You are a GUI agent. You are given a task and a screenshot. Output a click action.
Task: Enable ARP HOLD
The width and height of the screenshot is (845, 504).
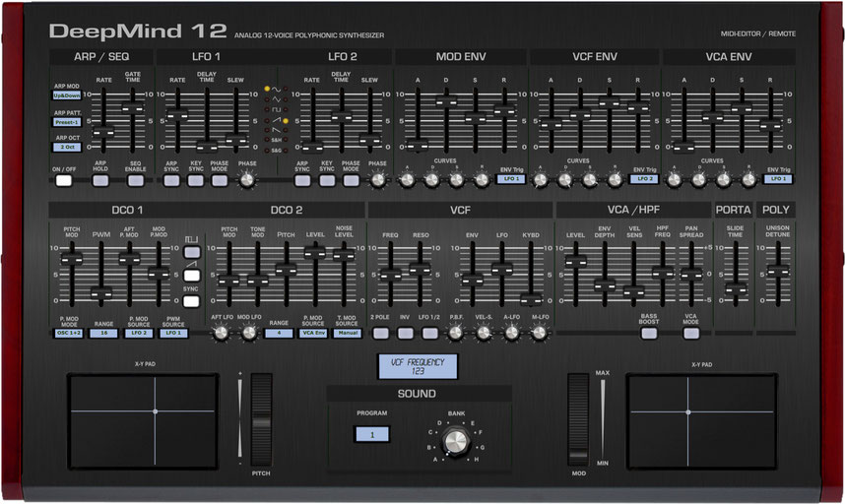point(99,180)
